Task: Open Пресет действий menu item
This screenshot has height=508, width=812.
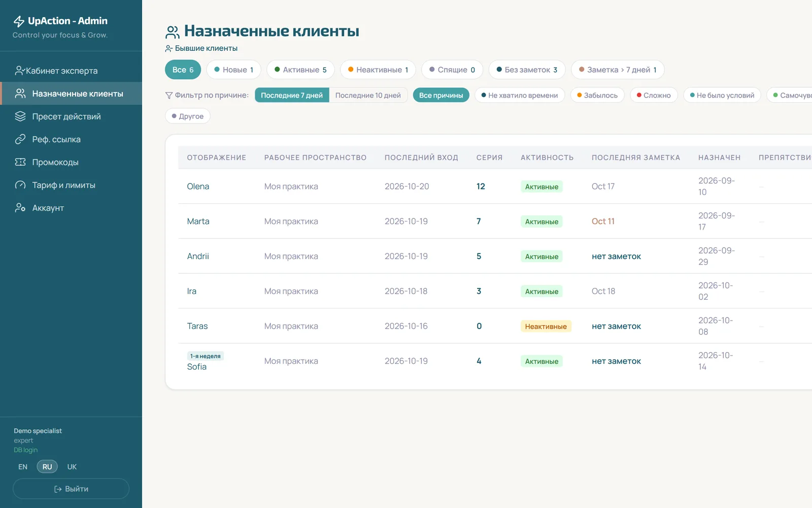Action: coord(71,116)
